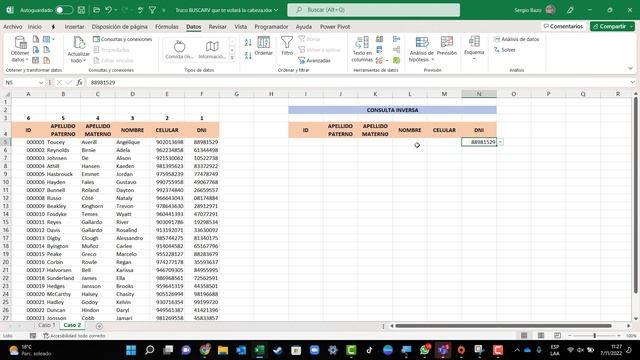
Task: Click the Consolidar icon
Action: pyautogui.click(x=396, y=39)
